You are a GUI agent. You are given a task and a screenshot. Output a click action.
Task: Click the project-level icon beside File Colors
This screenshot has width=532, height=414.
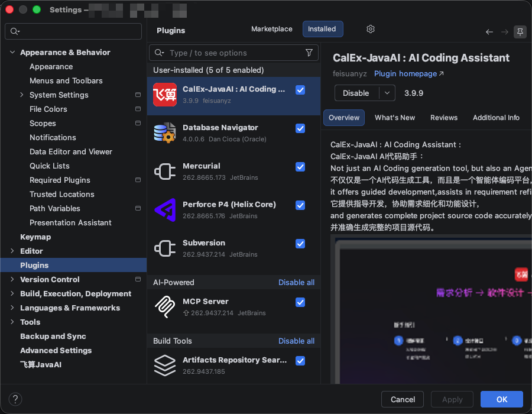click(138, 109)
